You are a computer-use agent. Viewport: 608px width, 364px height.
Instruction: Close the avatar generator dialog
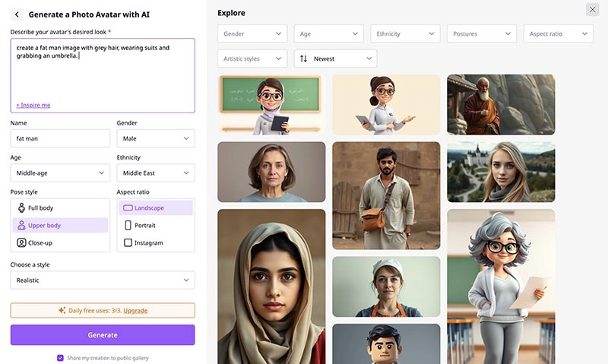[x=592, y=10]
